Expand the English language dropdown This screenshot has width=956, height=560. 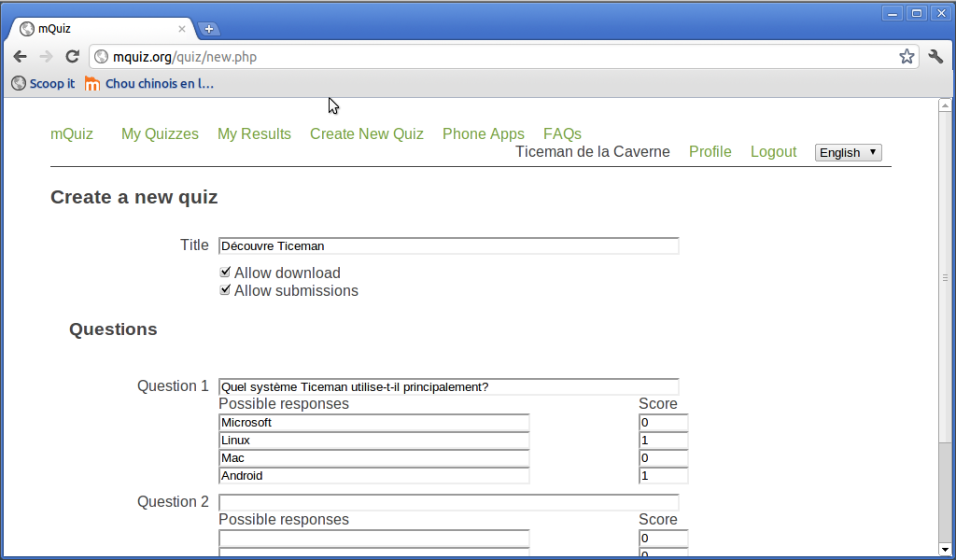(848, 152)
